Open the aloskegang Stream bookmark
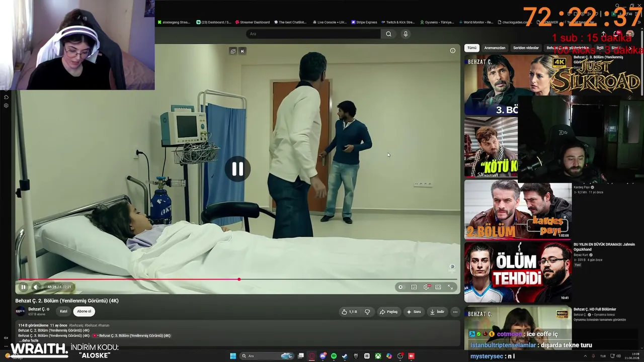 174,22
